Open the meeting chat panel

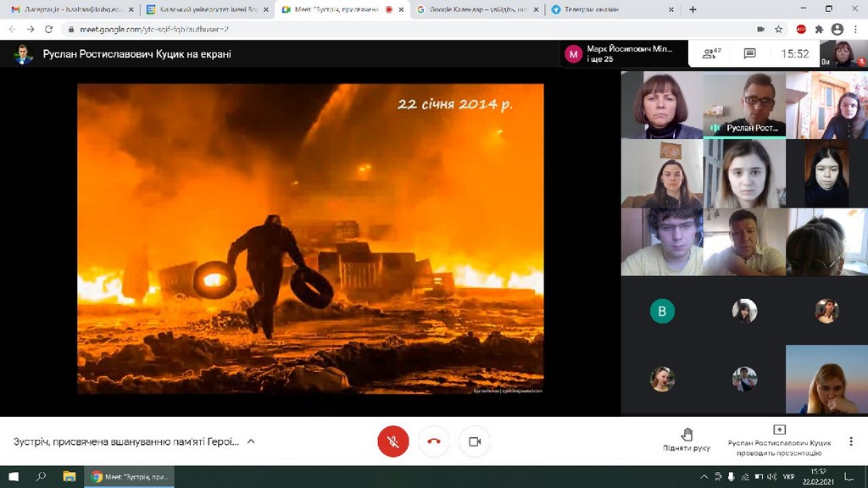click(749, 53)
